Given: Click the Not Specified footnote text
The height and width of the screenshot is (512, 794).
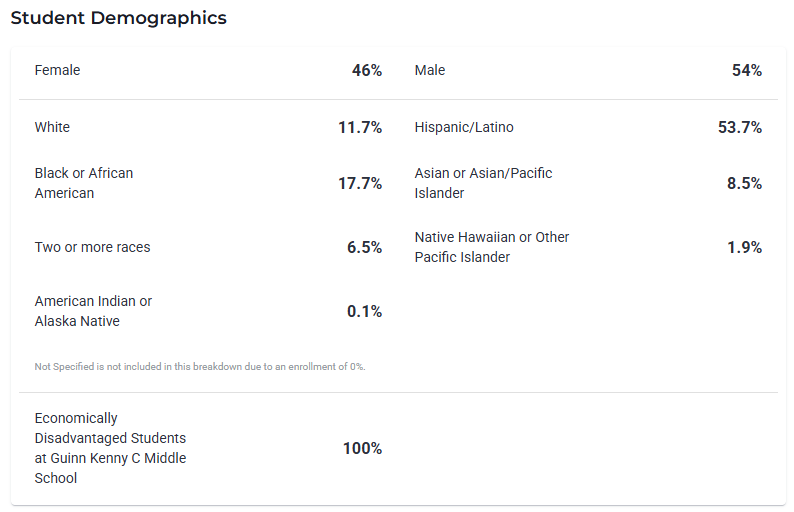Looking at the screenshot, I should (200, 367).
